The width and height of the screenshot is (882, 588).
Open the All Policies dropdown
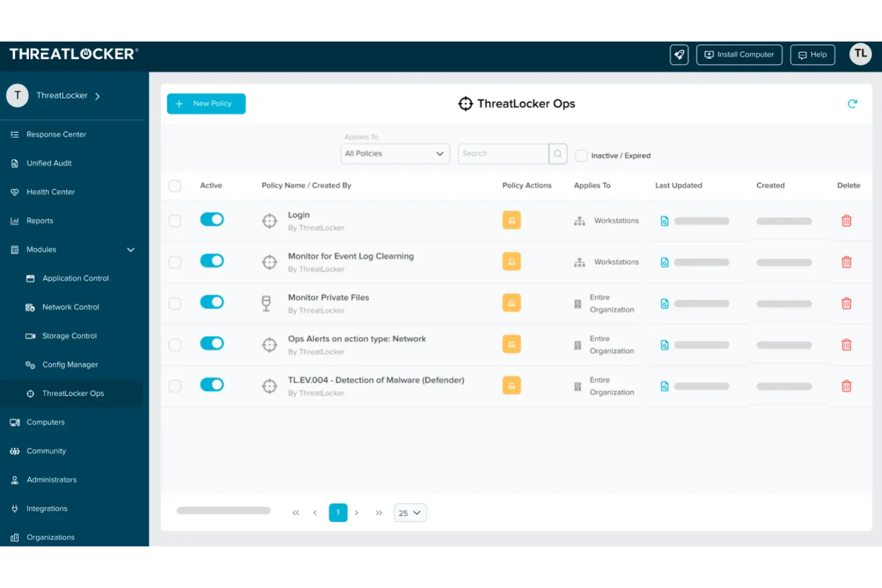(395, 153)
